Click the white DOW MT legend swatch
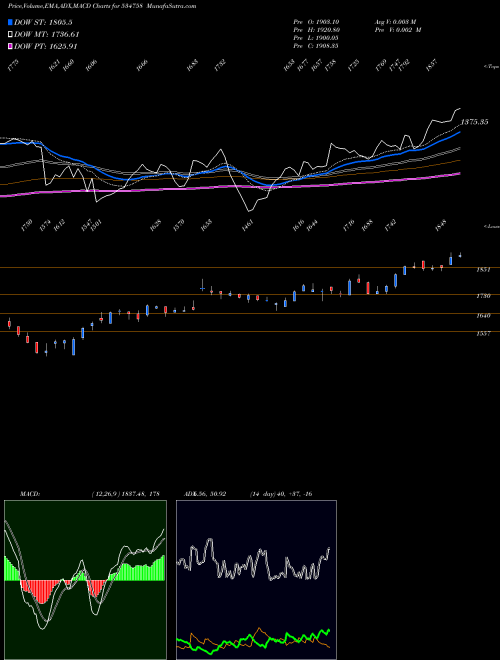The width and height of the screenshot is (500, 660). 11,35
